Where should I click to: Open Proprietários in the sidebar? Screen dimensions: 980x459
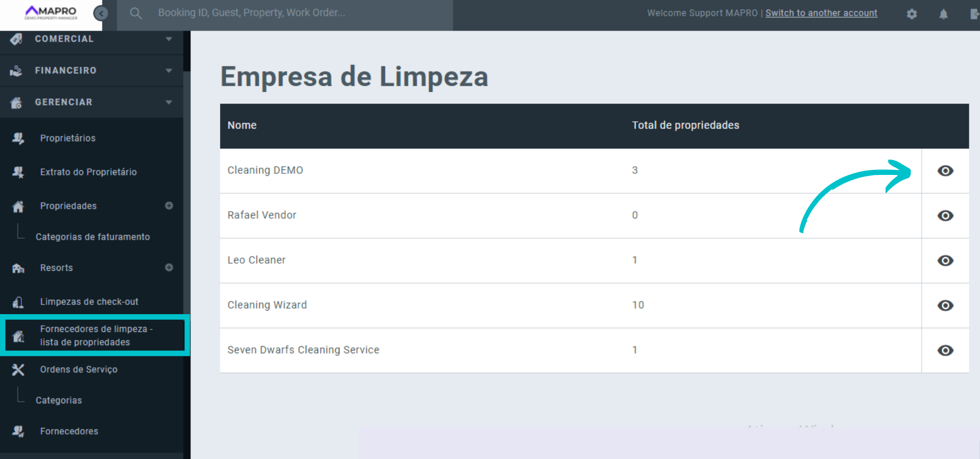(x=68, y=138)
